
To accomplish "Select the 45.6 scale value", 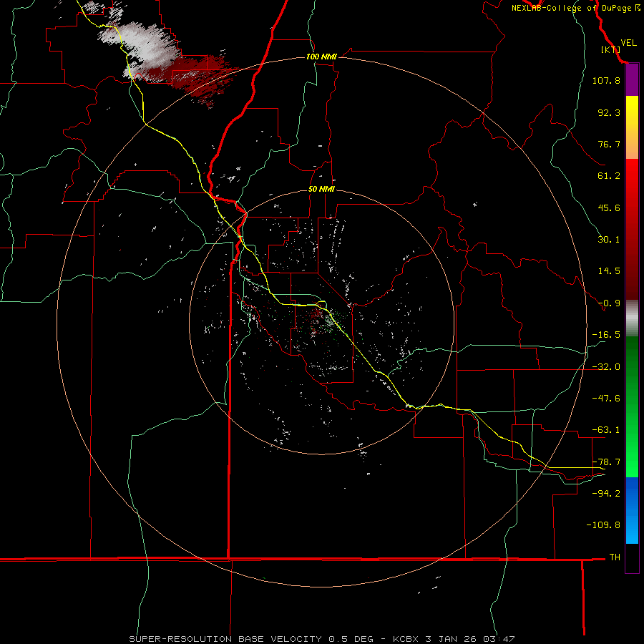I will click(609, 208).
